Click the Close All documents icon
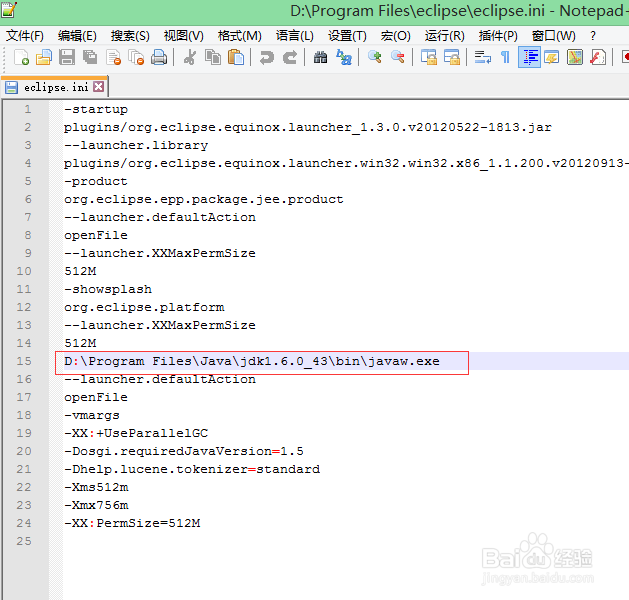Viewport: 629px width, 600px height. point(136,57)
